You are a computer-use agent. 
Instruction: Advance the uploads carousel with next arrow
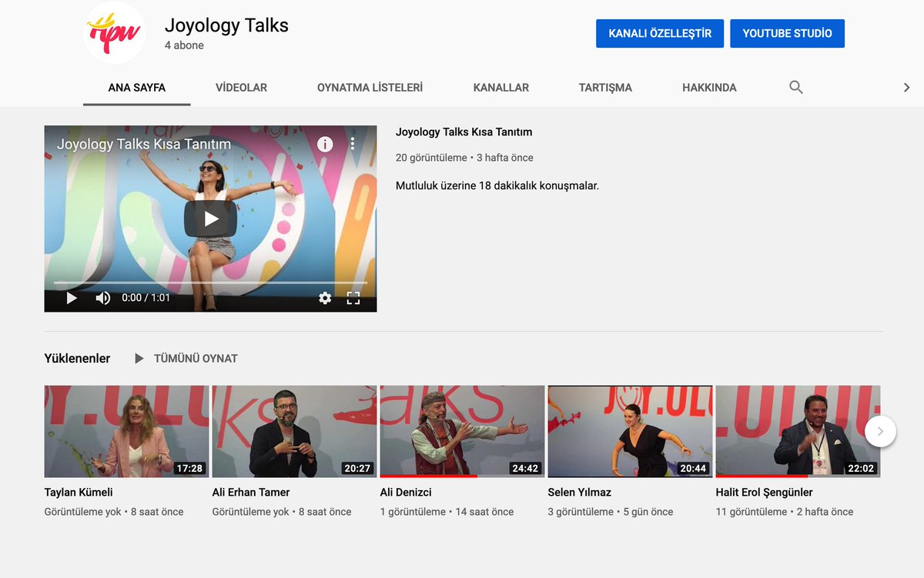coord(880,432)
